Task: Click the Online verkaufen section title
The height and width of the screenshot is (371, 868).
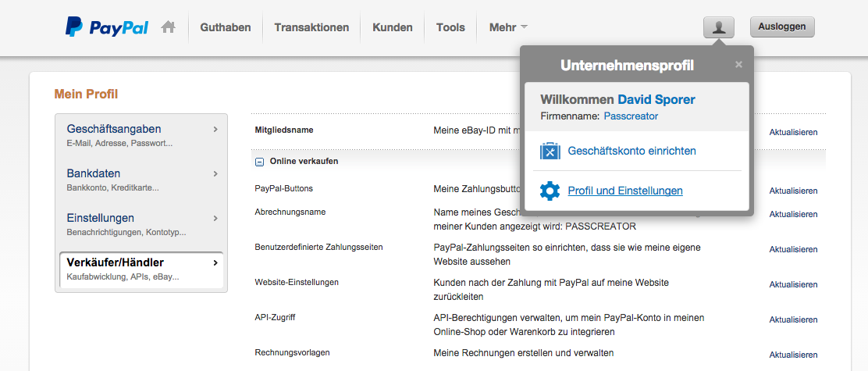Action: pos(304,161)
